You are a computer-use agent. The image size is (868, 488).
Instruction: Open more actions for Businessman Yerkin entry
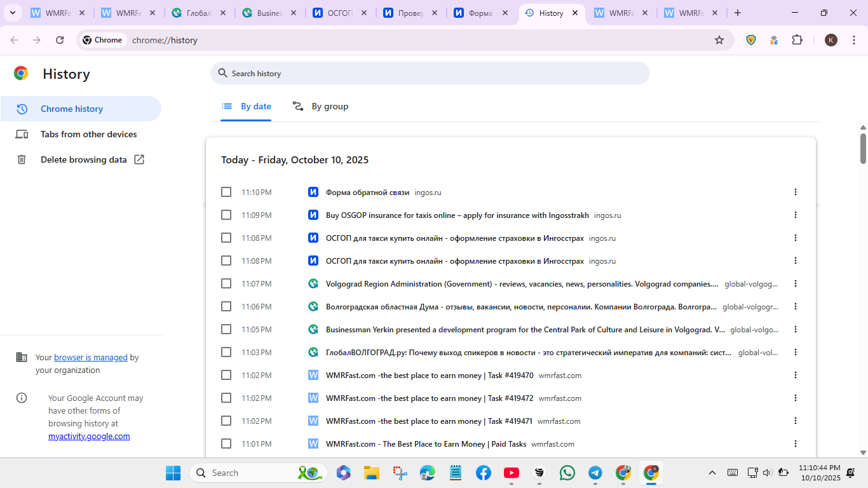pos(796,329)
